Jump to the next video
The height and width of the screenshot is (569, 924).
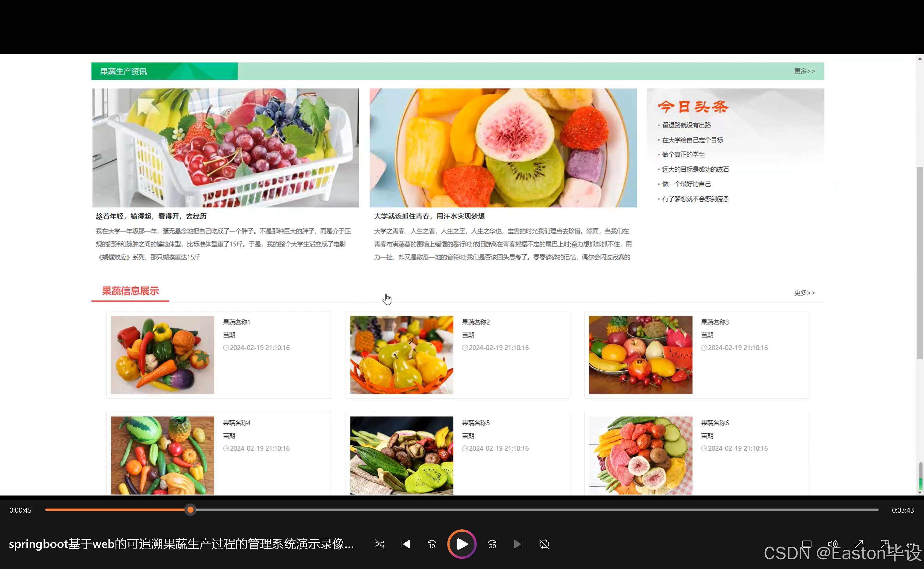click(518, 544)
